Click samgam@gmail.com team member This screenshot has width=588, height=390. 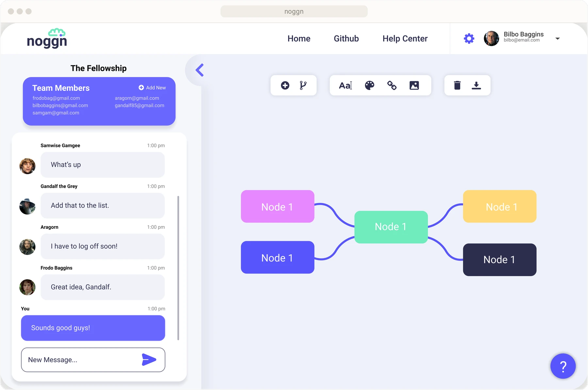56,113
